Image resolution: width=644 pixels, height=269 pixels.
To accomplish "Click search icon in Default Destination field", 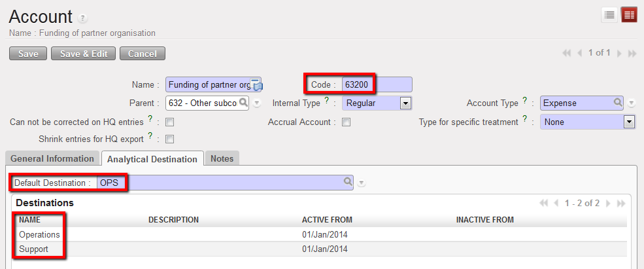I will pos(348,183).
